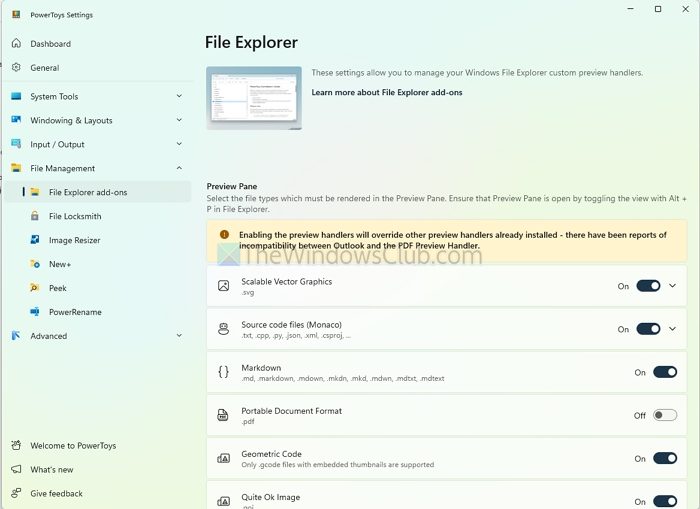This screenshot has height=509, width=700.
Task: Click the Dashboard home icon
Action: [16, 44]
